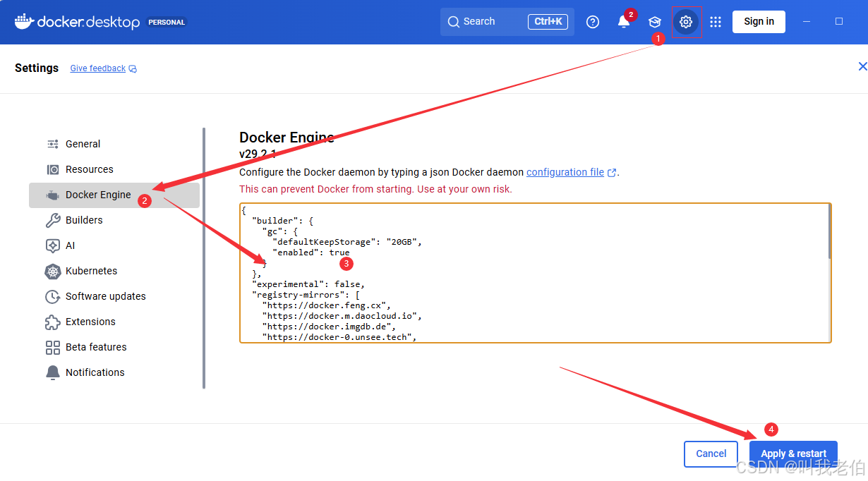Click the Beta features squares icon
868x481 pixels.
53,347
